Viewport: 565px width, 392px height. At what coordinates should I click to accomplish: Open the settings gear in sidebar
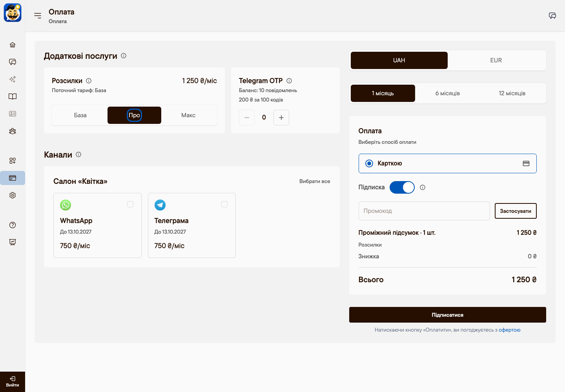click(13, 195)
